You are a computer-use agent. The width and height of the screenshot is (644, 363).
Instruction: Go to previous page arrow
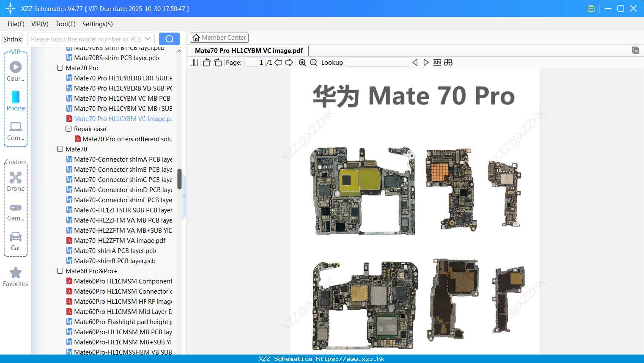[x=278, y=63]
